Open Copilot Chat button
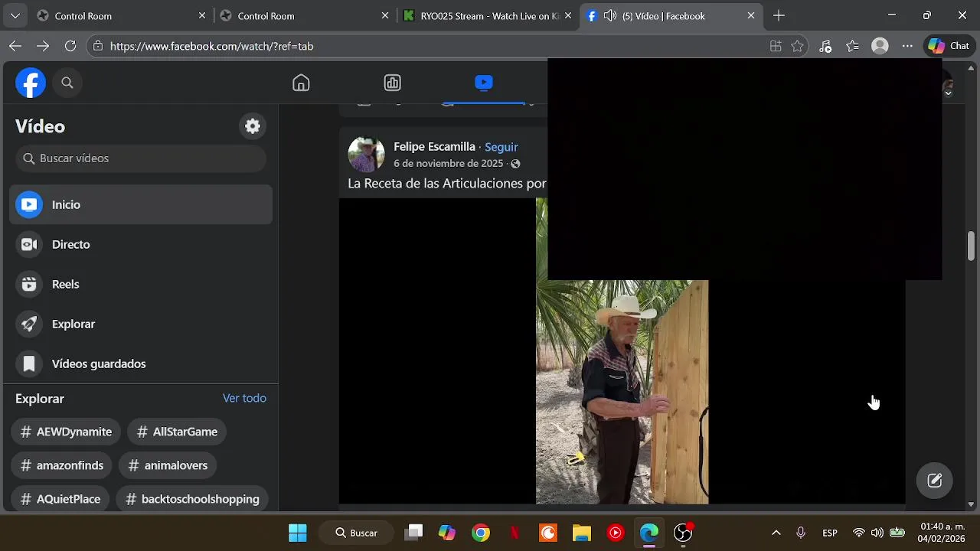 (949, 47)
